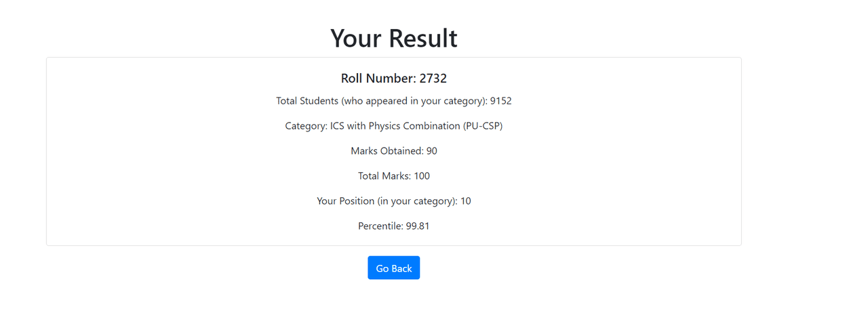Select the roll number value 2732
This screenshot has height=311, width=868.
pos(433,79)
